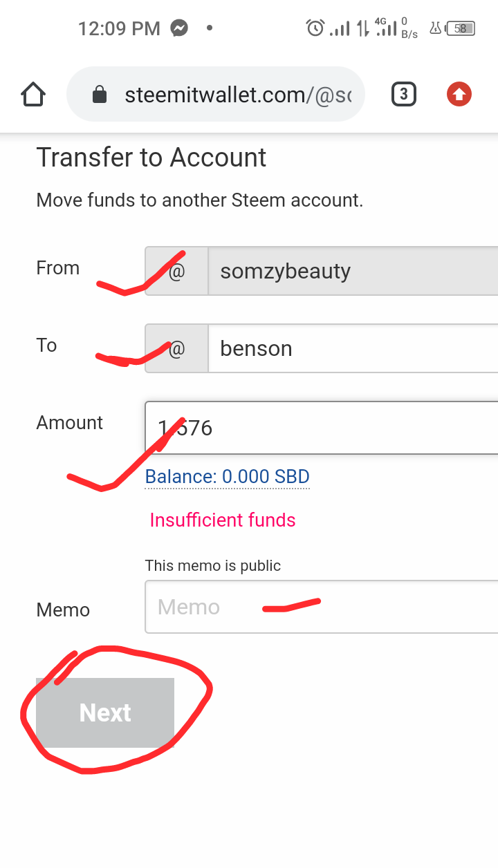Tap the Messenger notification icon in status bar

179,28
